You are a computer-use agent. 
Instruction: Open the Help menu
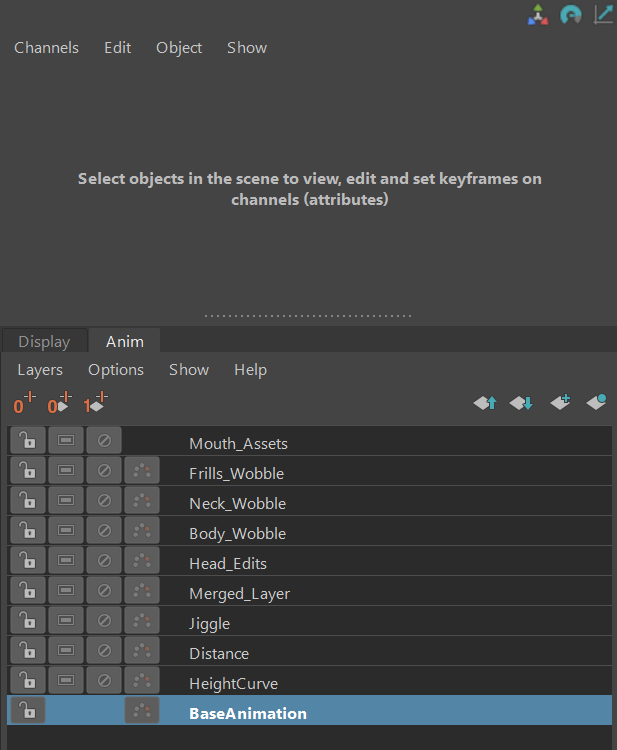pyautogui.click(x=251, y=370)
